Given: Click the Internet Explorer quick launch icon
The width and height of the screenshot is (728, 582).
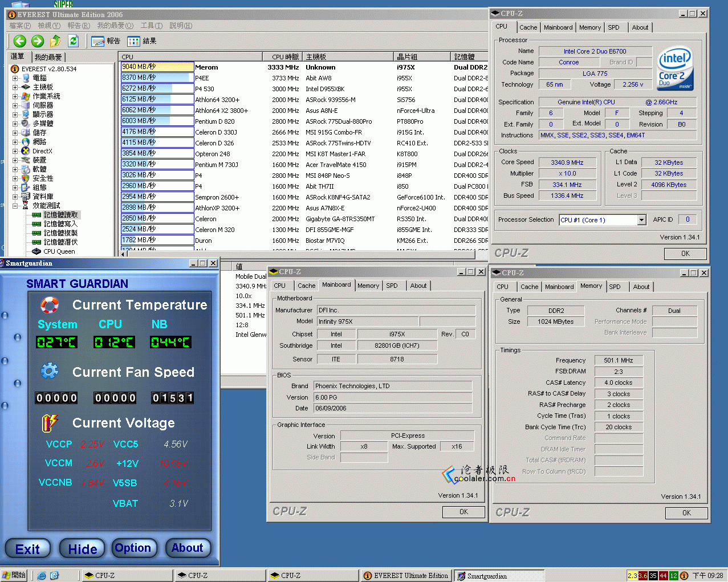Looking at the screenshot, I should 42,576.
